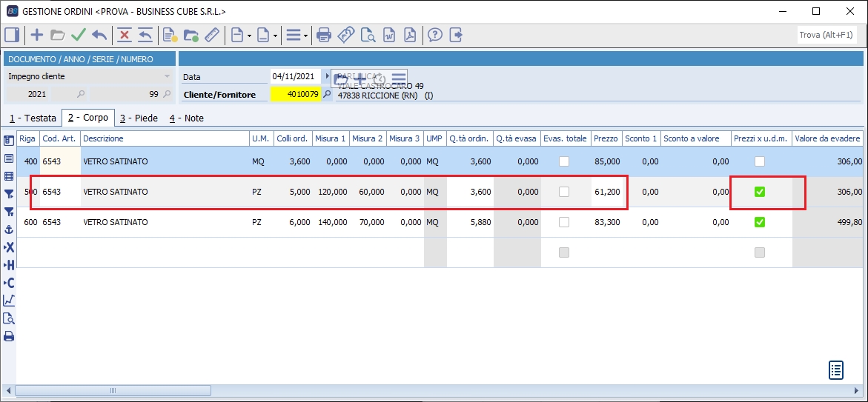
Task: Expand the first document icon dropdown arrow
Action: pyautogui.click(x=250, y=36)
